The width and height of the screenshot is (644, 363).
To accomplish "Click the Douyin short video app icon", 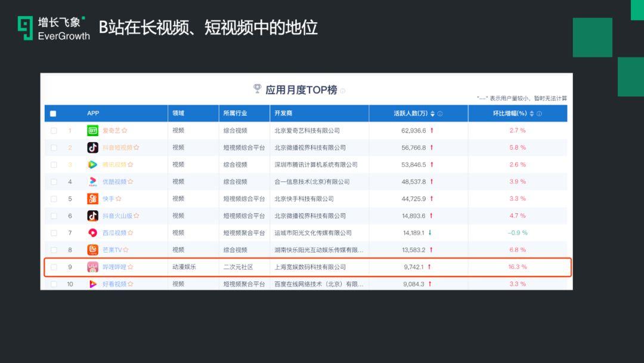I will pos(92,147).
